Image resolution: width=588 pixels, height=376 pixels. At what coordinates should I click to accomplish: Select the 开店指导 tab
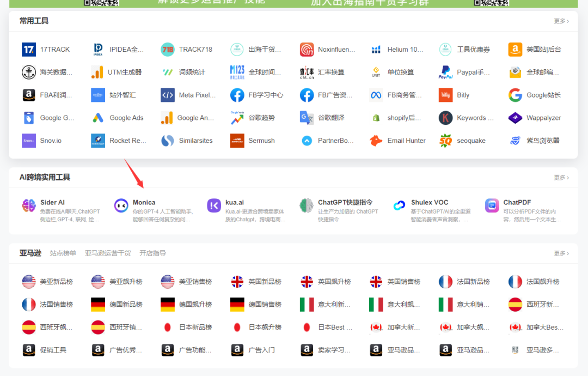tap(152, 253)
